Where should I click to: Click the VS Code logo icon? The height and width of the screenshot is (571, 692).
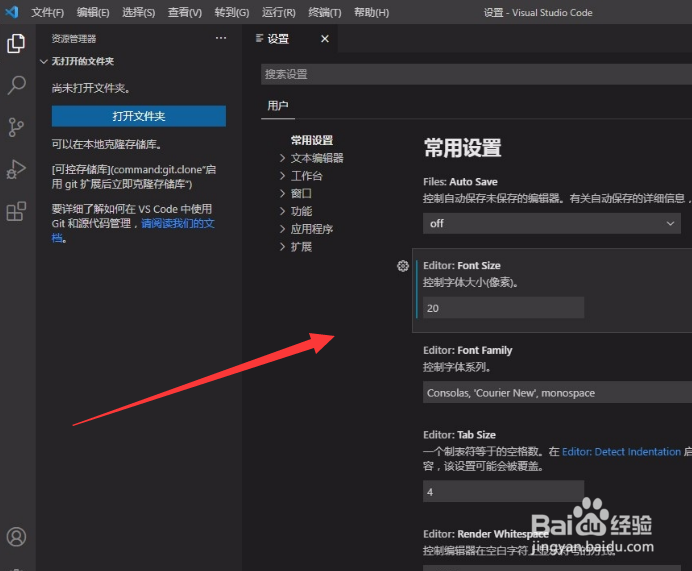[12, 12]
